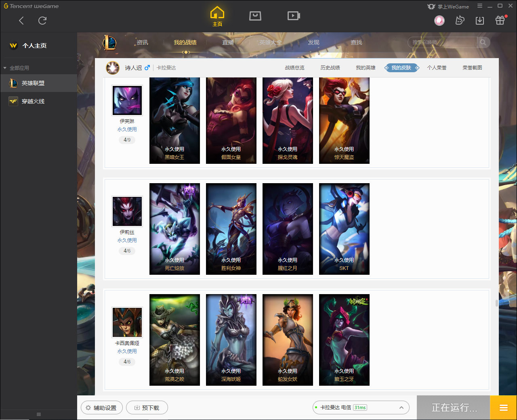Click 伊莉丝 champion portrait
The height and width of the screenshot is (420, 517).
point(127,211)
